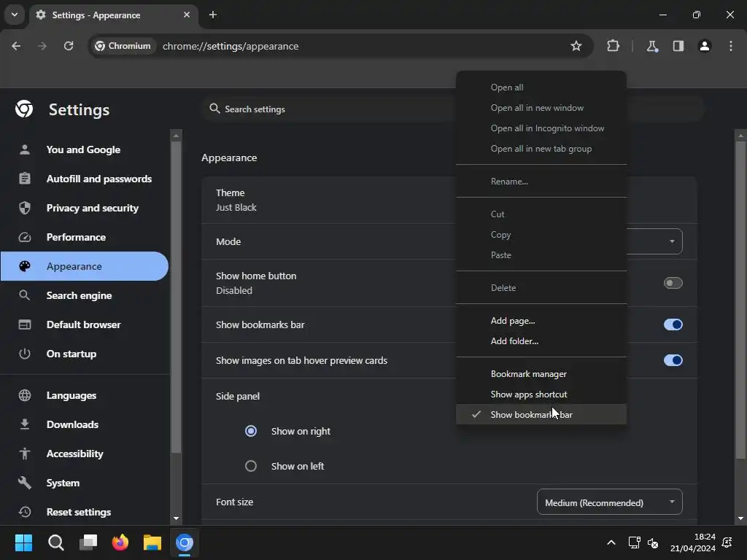Viewport: 747px width, 560px height.
Task: Open Windows Start menu
Action: (x=23, y=542)
